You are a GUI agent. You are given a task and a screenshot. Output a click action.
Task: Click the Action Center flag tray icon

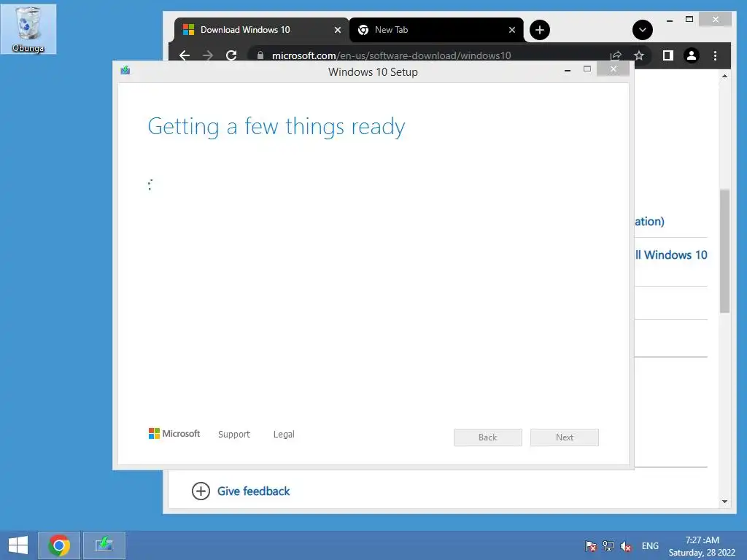591,545
